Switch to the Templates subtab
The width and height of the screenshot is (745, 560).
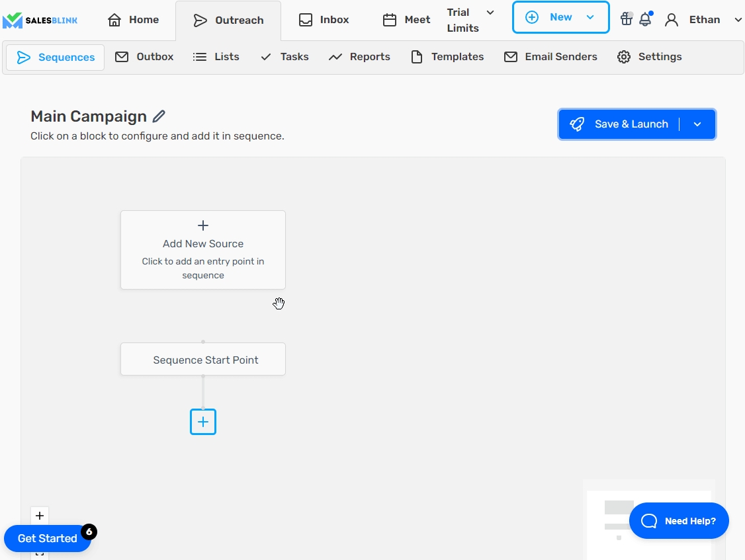447,57
